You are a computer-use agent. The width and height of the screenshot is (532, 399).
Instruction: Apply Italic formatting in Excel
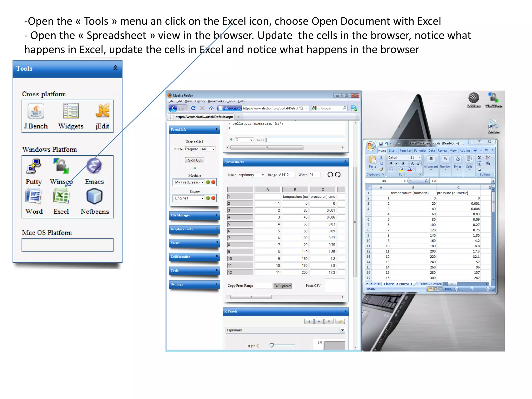tap(396, 163)
